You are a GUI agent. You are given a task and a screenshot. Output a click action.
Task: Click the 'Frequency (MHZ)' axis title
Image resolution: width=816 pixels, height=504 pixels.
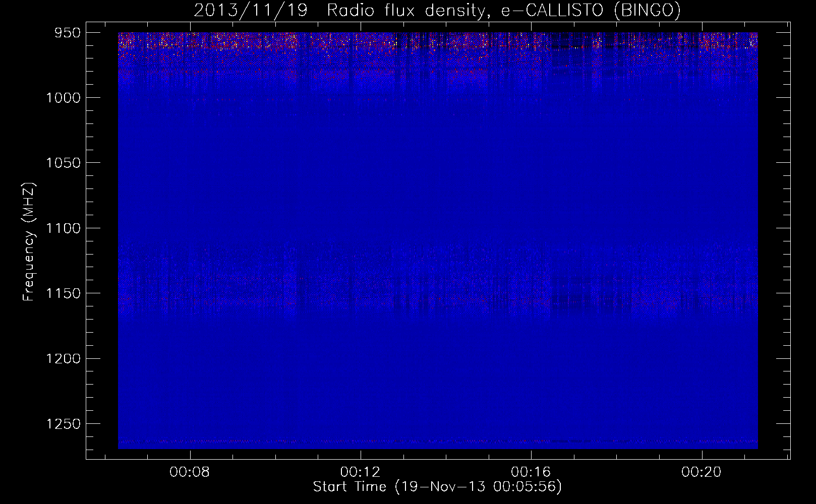point(29,242)
